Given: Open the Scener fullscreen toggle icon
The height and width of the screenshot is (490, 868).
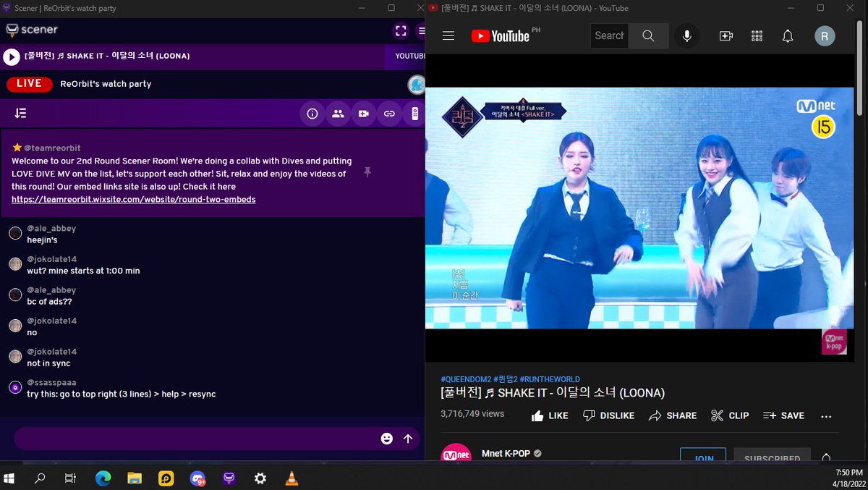Looking at the screenshot, I should pyautogui.click(x=400, y=30).
